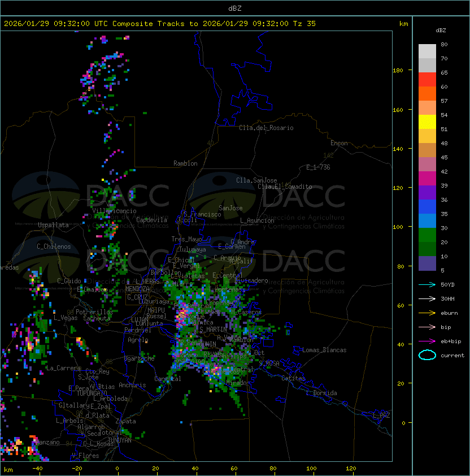
Task: Click the 'current' legend label
Action: (452, 356)
